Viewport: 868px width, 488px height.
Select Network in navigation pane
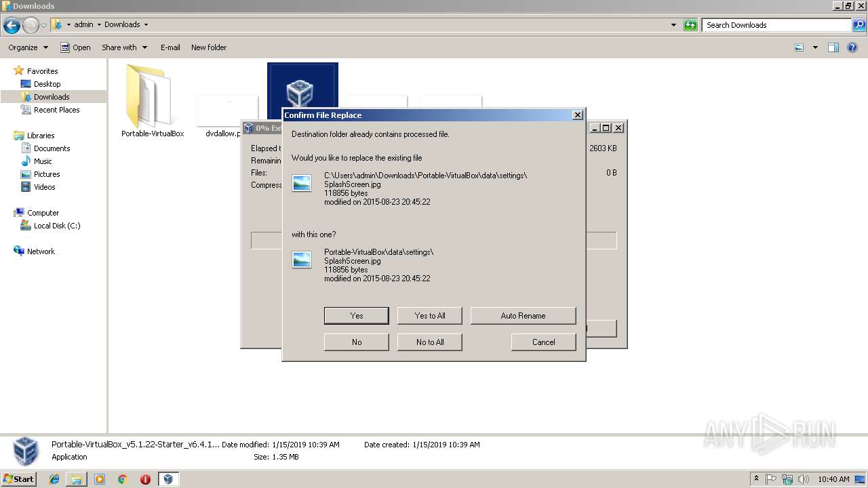41,251
